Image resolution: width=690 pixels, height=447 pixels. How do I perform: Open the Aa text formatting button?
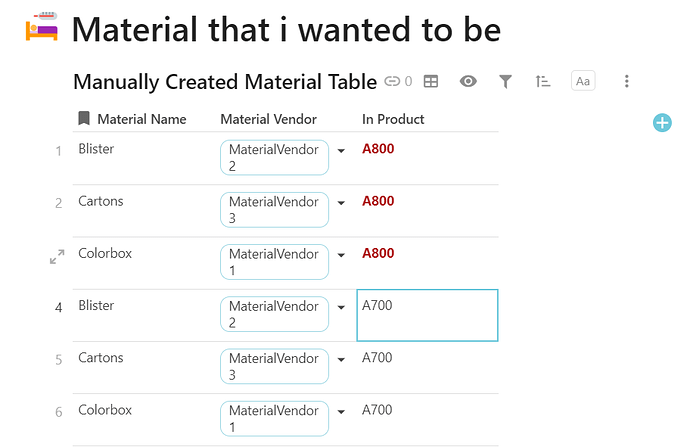[583, 82]
